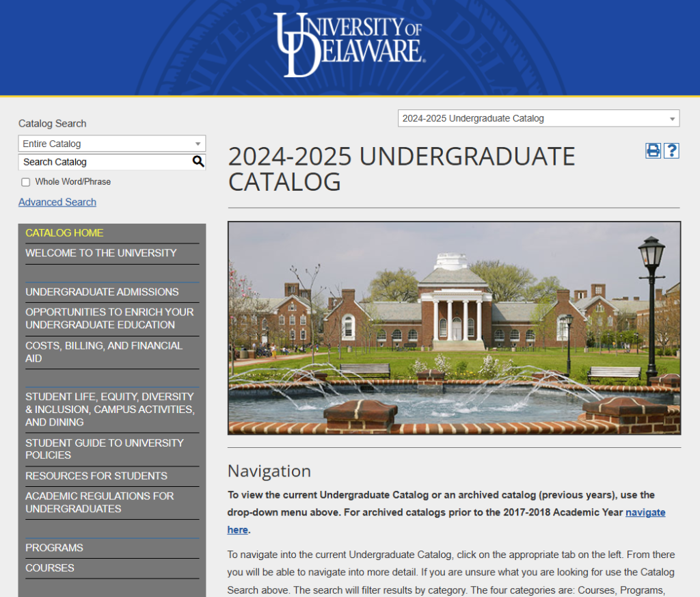
Task: Open the Programs menu item
Action: tap(54, 548)
